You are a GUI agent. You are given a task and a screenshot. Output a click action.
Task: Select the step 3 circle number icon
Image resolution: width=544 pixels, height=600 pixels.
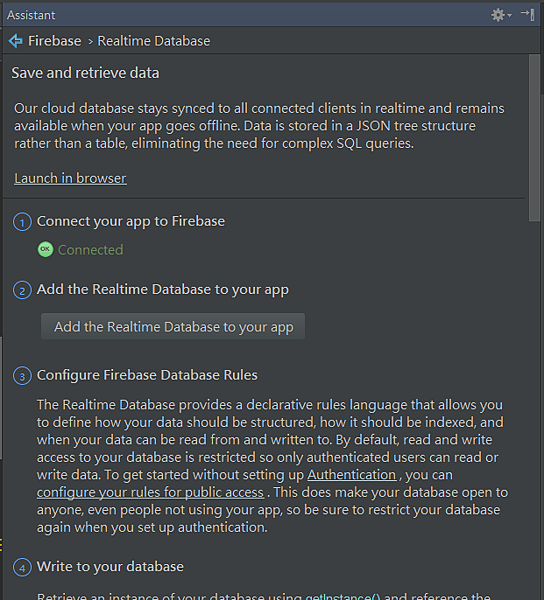(x=22, y=376)
